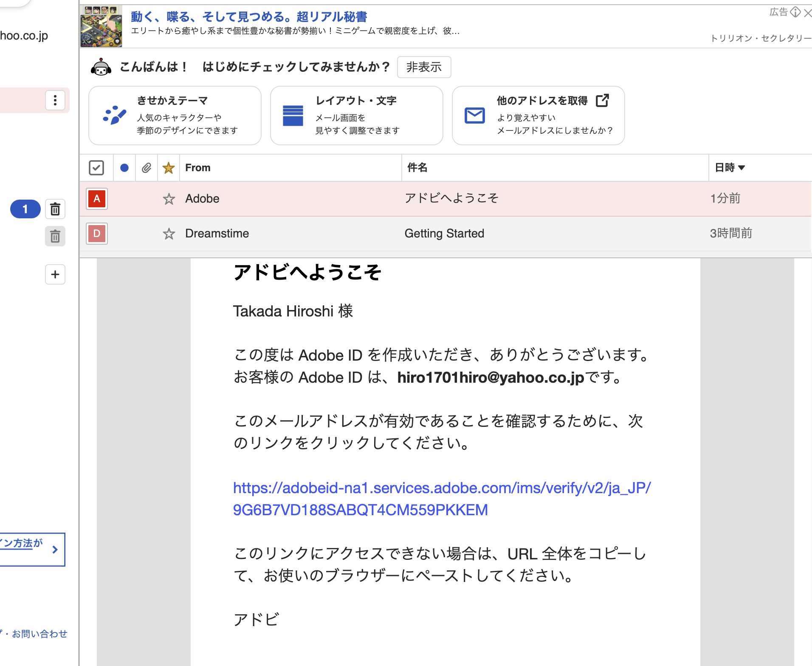Click the 1分前 timestamp
The height and width of the screenshot is (666, 812).
click(725, 198)
